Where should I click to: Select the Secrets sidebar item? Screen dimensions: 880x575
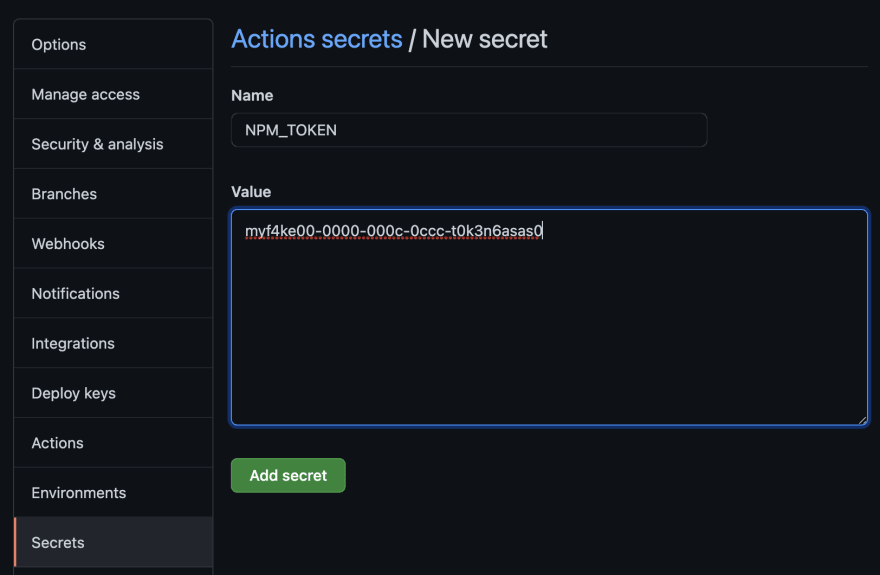[x=58, y=543]
